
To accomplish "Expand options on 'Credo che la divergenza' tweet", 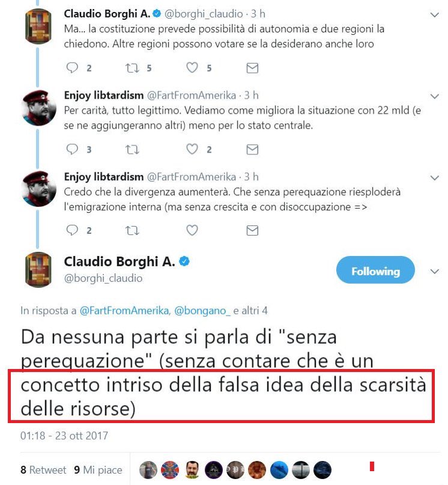I will [x=435, y=177].
